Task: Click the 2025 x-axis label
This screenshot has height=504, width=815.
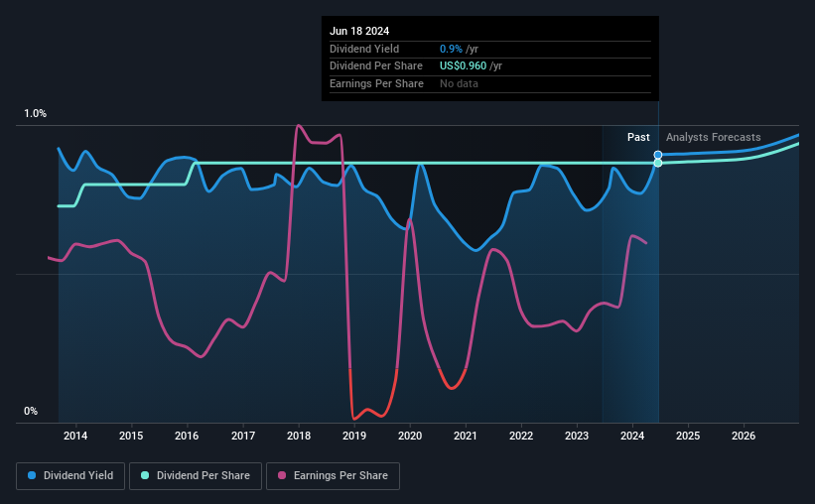Action: click(x=688, y=436)
